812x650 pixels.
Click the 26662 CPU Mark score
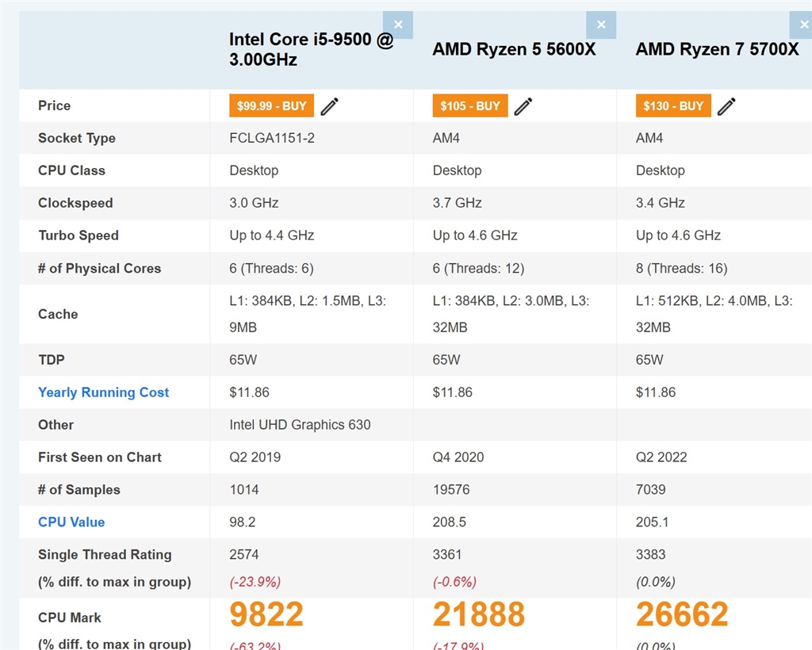pos(682,614)
